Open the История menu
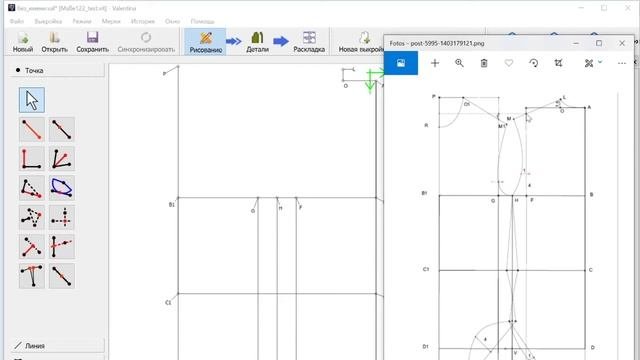 (x=143, y=21)
